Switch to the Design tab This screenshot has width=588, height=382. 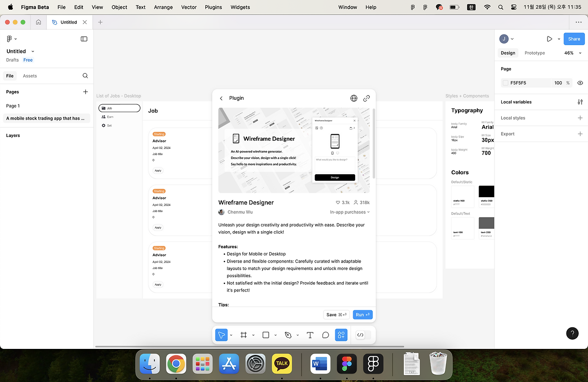pos(508,53)
